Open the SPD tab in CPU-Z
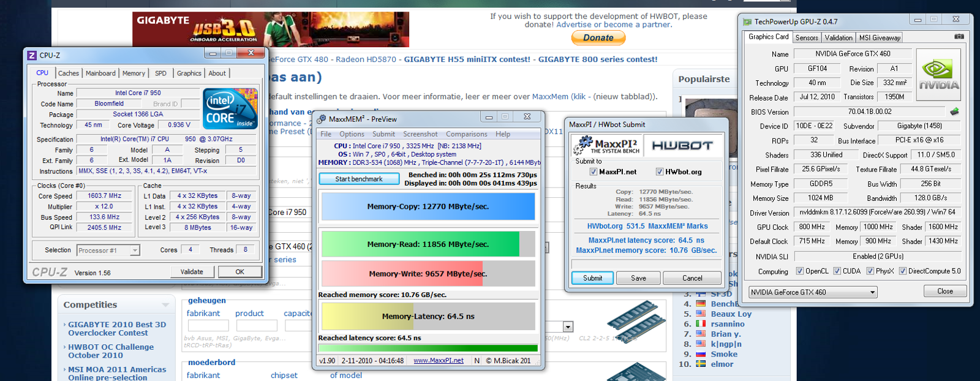980x381 pixels. [x=160, y=74]
